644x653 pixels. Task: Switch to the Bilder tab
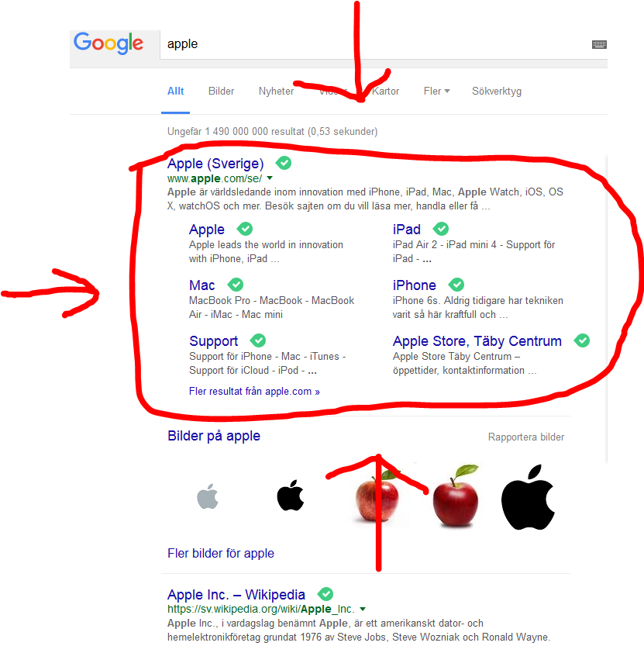coord(221,92)
